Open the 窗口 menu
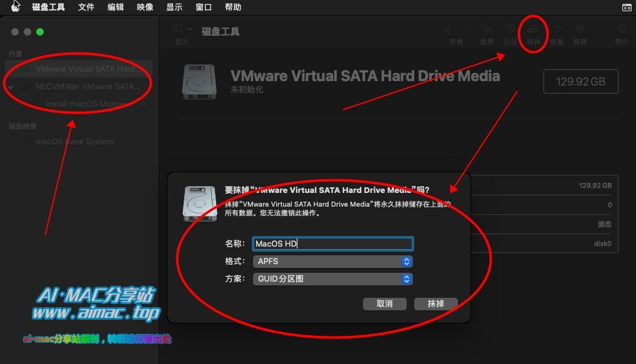 click(203, 7)
